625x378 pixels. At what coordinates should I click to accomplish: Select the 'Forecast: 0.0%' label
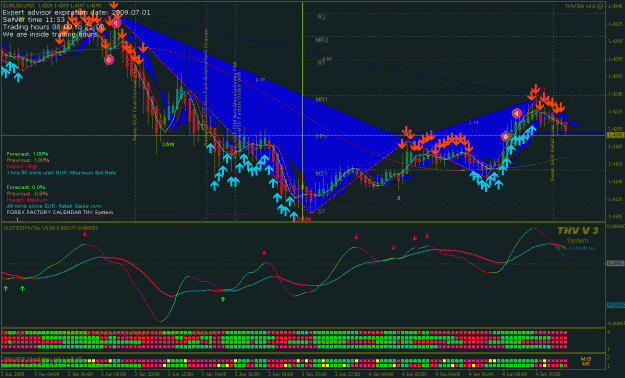coord(26,187)
